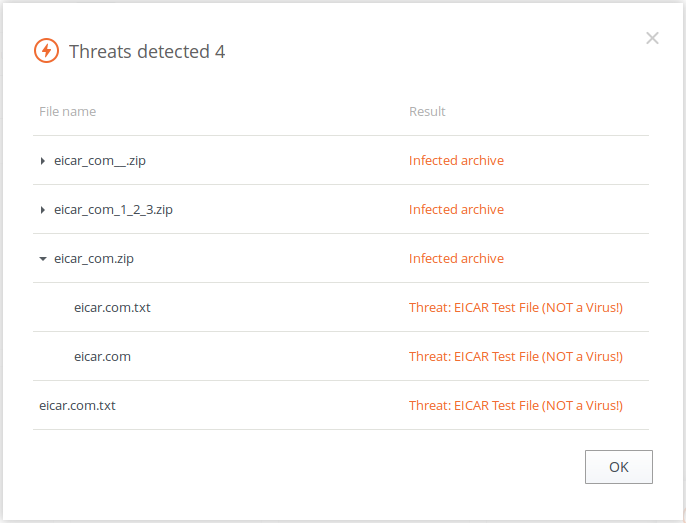Click the File name column header
686x523 pixels.
click(68, 111)
